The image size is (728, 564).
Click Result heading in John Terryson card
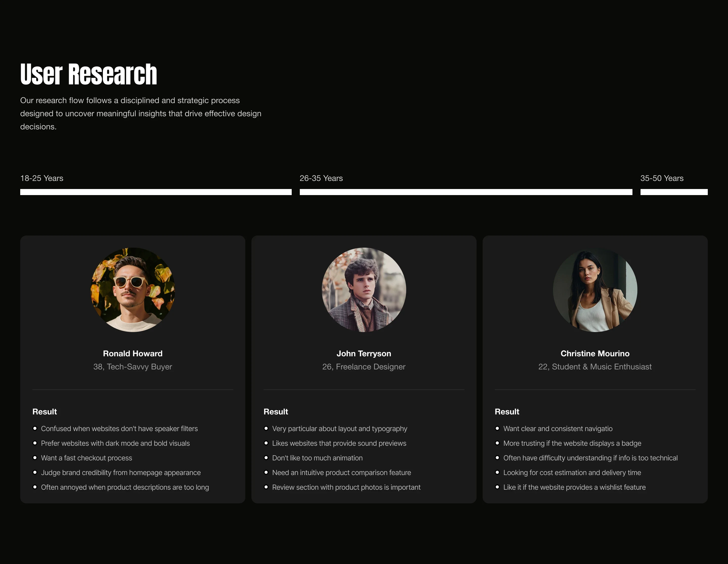pos(276,412)
